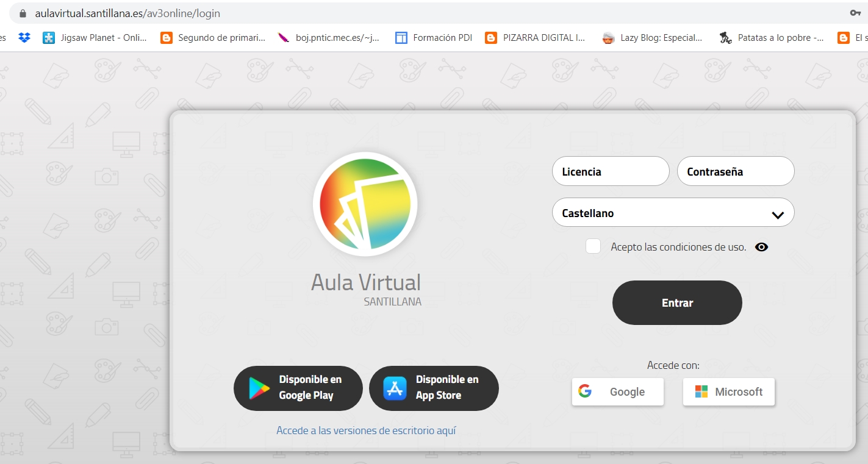Image resolution: width=868 pixels, height=464 pixels.
Task: Click the Aula Virtual logo
Action: (365, 204)
